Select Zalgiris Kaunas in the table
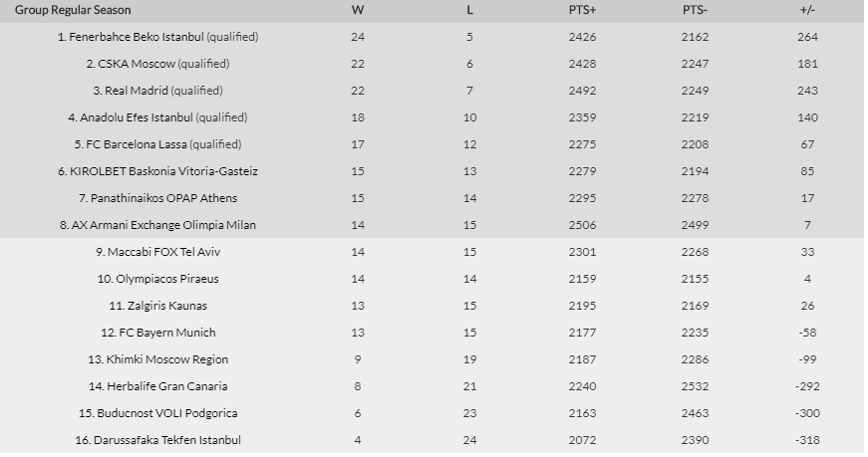Image resolution: width=868 pixels, height=457 pixels. click(167, 306)
